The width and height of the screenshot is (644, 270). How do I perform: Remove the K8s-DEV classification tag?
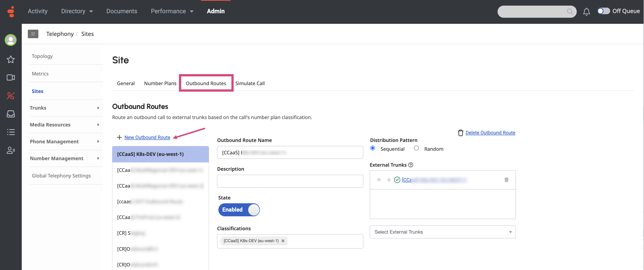click(283, 241)
